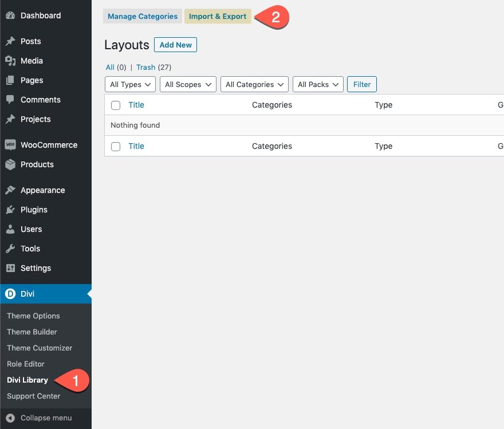Open the All Types dropdown

[x=130, y=84]
